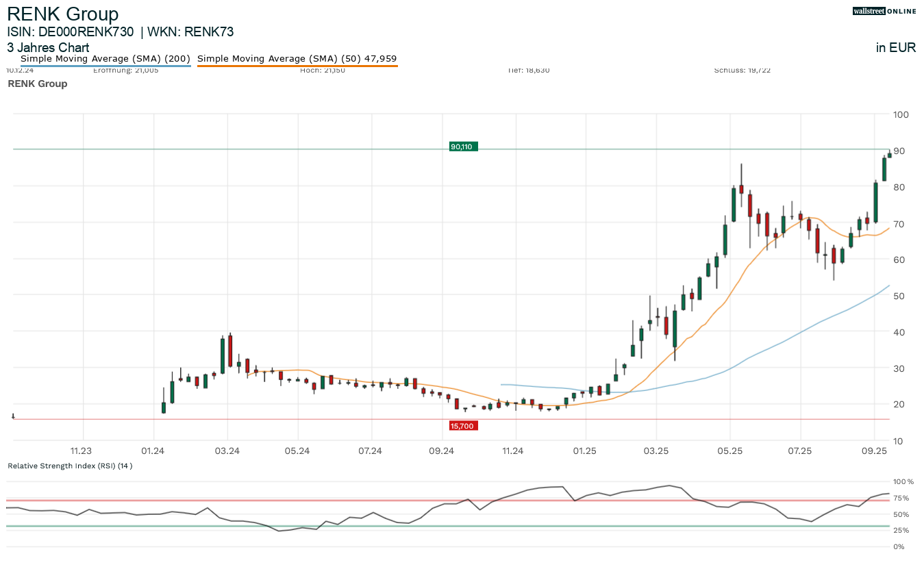The width and height of the screenshot is (924, 569).
Task: Toggle the SMA (200) legend entry
Action: pyautogui.click(x=105, y=59)
